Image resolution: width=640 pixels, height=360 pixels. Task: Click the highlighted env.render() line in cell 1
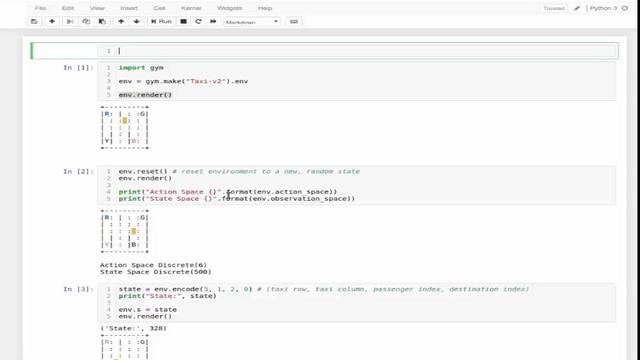(x=145, y=95)
